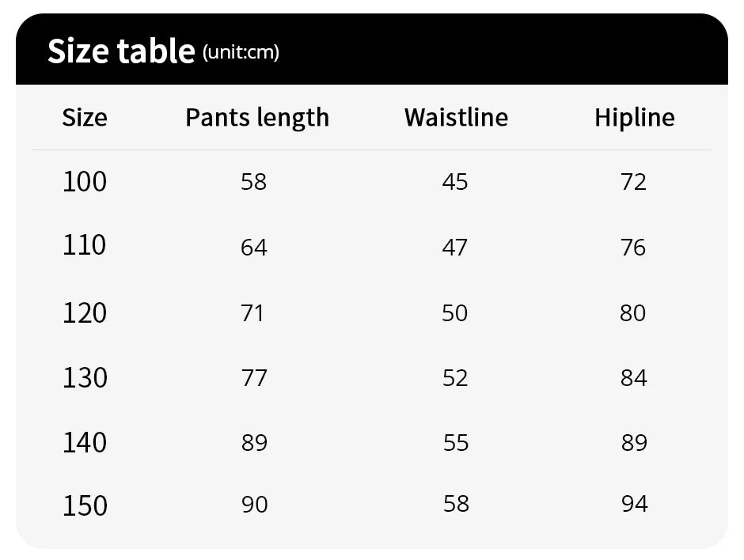Image resolution: width=744 pixels, height=560 pixels.
Task: Click pants length value 71
Action: coord(252,313)
